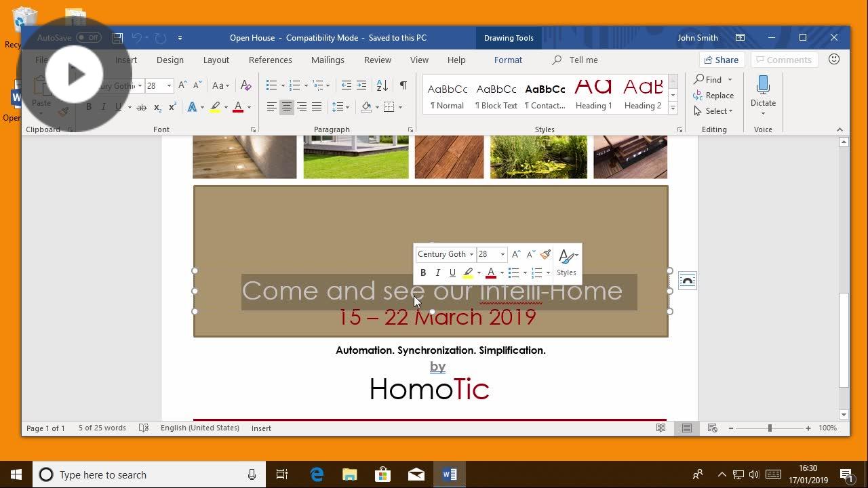Open the Dictate voice typing tool
868x488 pixels.
(x=762, y=91)
